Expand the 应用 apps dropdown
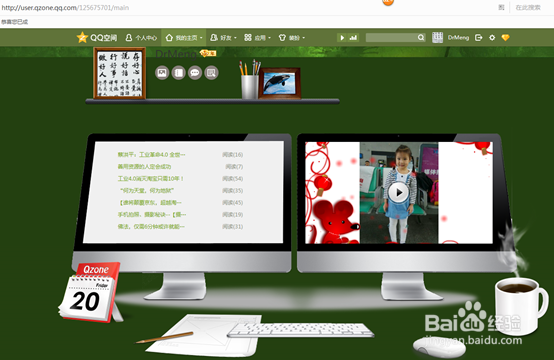 [258, 38]
